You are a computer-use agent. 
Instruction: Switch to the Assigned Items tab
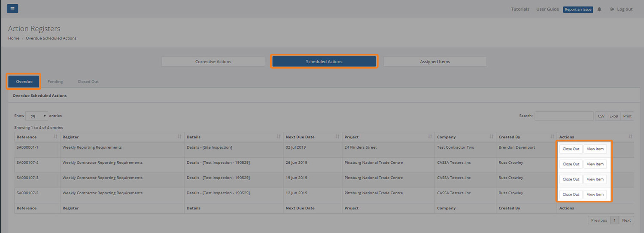434,61
